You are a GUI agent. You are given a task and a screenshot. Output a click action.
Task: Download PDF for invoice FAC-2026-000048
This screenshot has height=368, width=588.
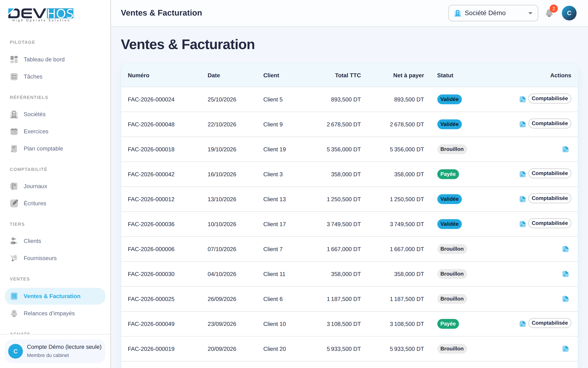click(522, 124)
